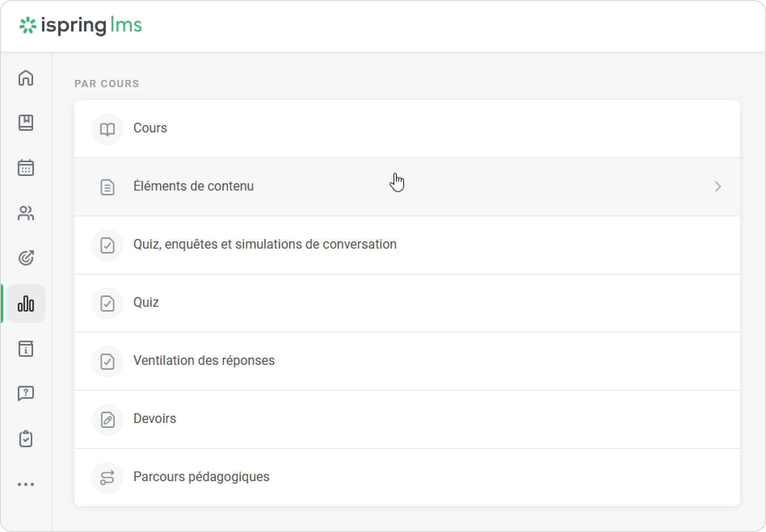
Task: Expand the three dots more menu
Action: point(26,484)
